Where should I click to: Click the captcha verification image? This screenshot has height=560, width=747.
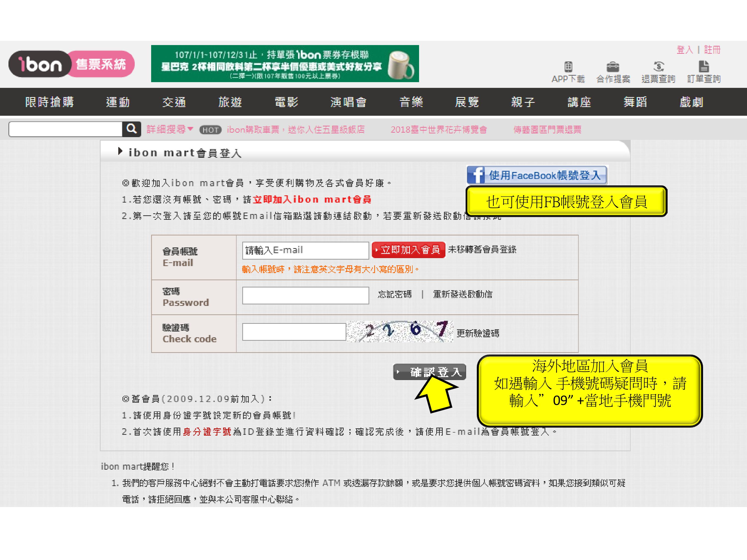(x=399, y=331)
